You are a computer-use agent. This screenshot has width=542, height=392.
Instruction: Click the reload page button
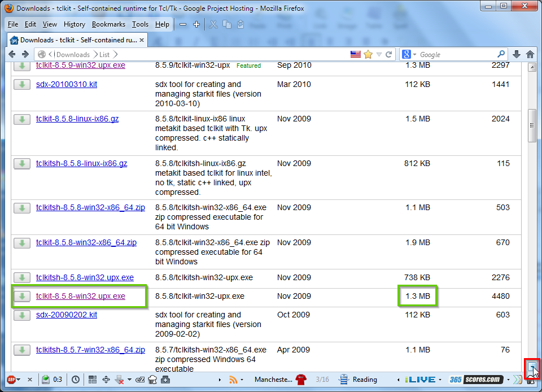(x=389, y=54)
